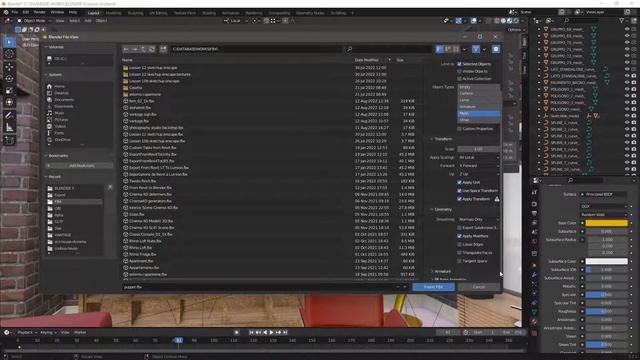Collapse the Geometry section
The height and width of the screenshot is (360, 640).
click(442, 209)
